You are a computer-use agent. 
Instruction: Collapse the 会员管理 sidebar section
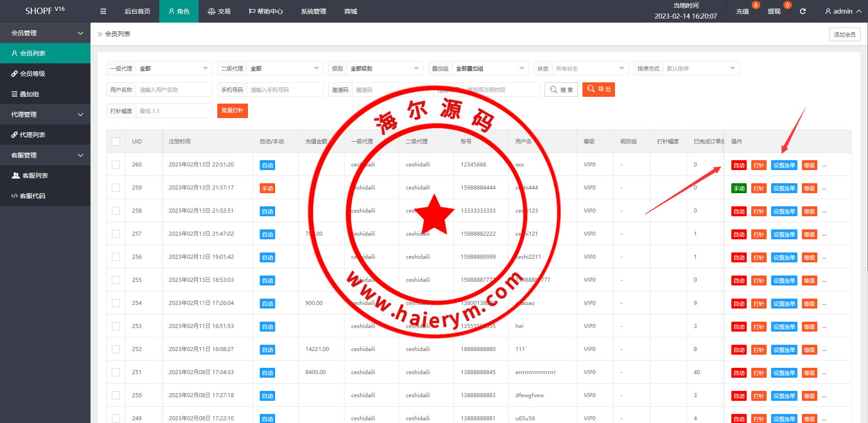coord(45,33)
